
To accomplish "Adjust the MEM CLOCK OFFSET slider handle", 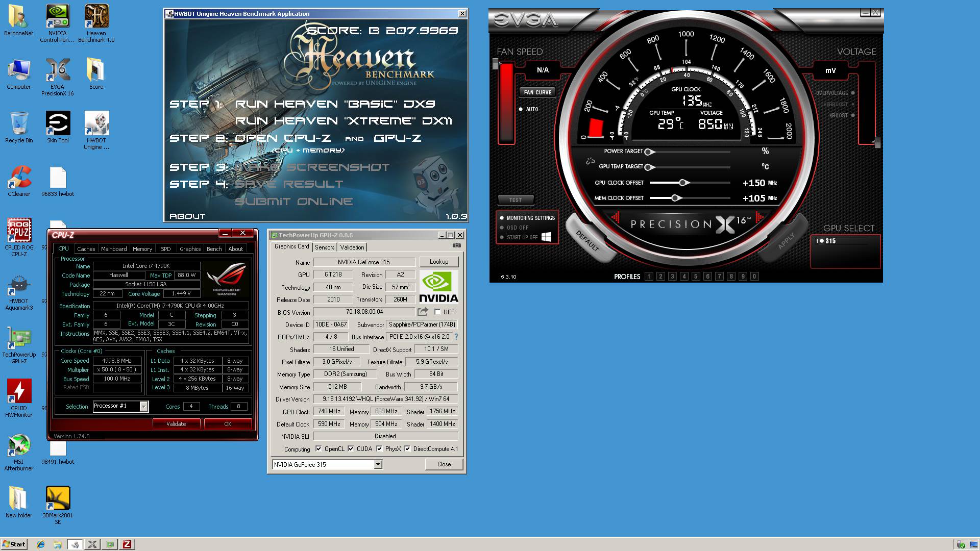I will click(x=676, y=198).
